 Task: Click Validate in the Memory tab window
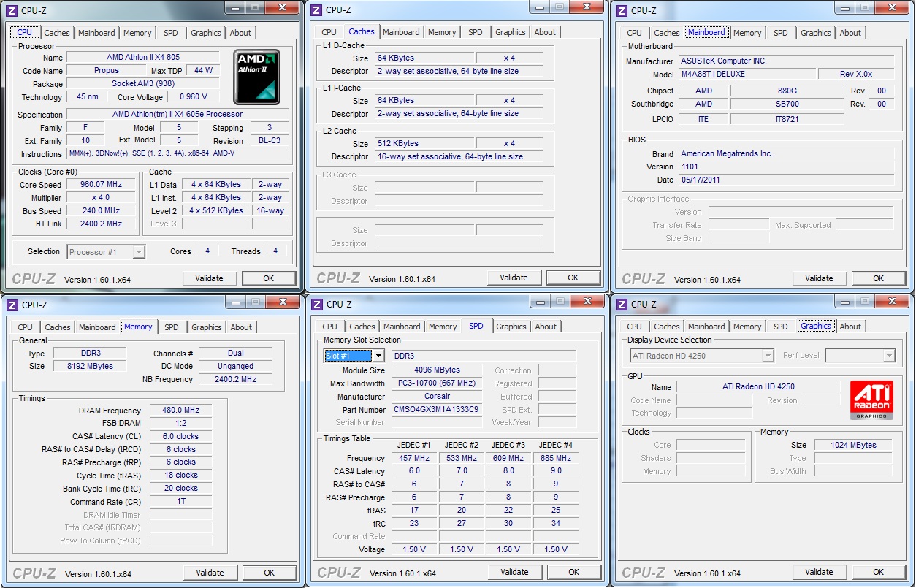click(x=210, y=573)
